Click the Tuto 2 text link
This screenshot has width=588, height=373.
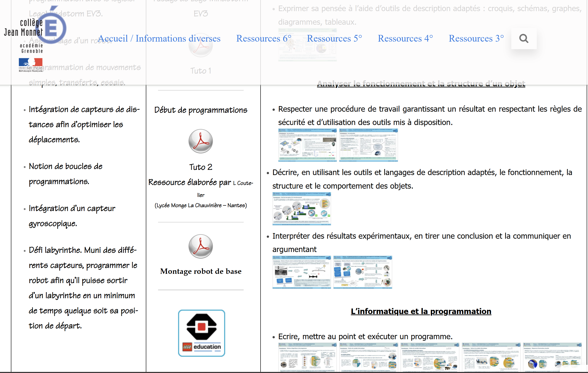click(201, 167)
